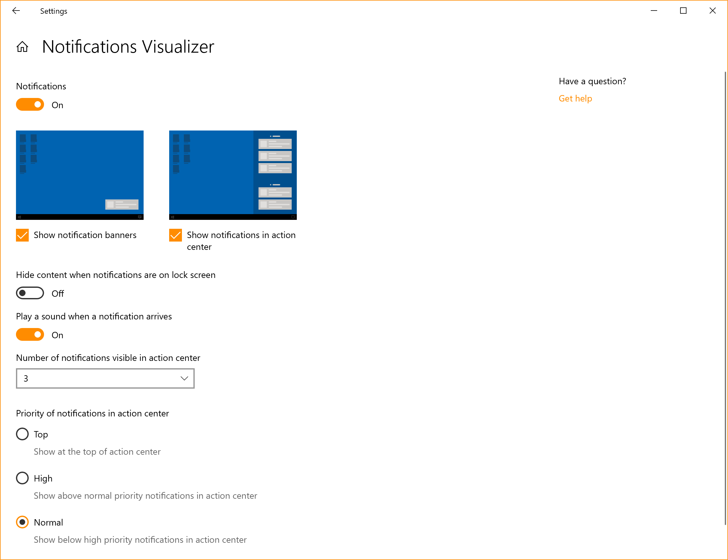Click the action center preview thumbnail

[233, 175]
